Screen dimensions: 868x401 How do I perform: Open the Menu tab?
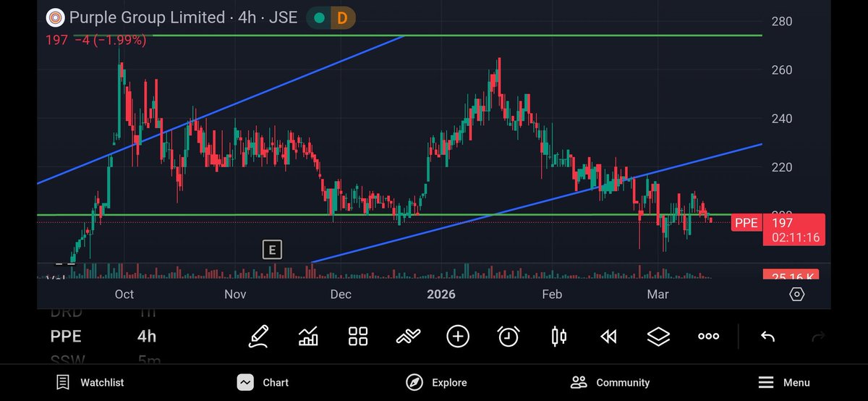click(x=784, y=382)
